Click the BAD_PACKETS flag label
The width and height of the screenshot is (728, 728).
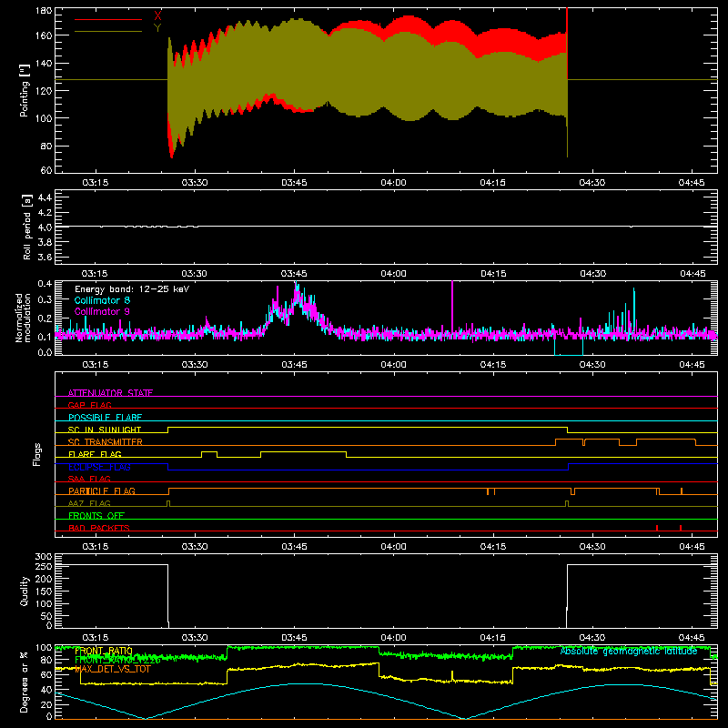coord(99,528)
